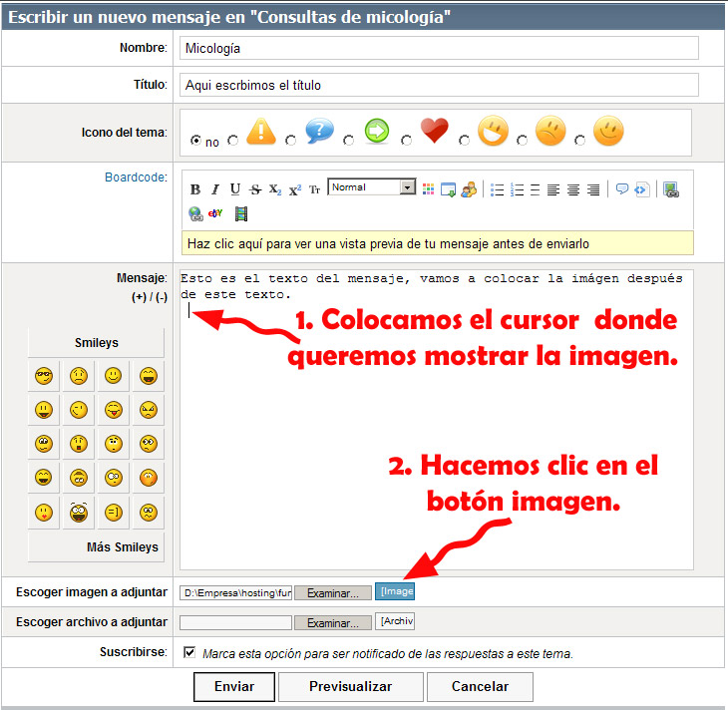Click the bulleted list icon
The width and height of the screenshot is (728, 713).
point(498,189)
